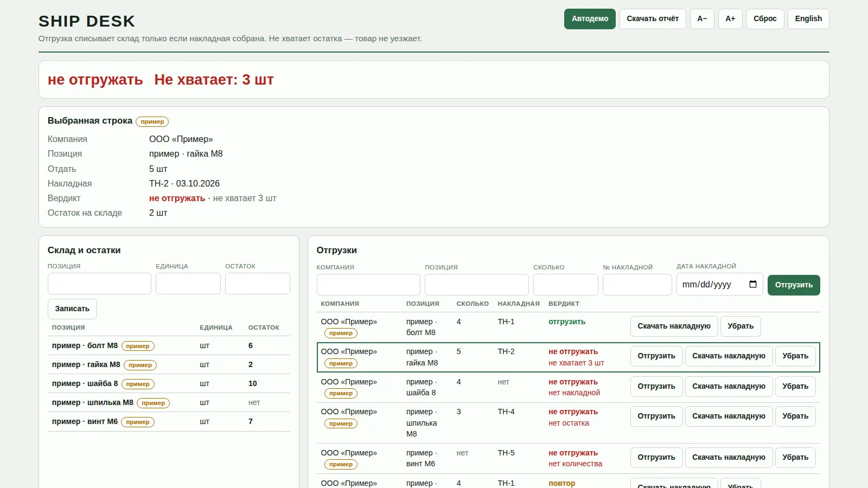Decrease font size with A−
868x488 pixels.
click(702, 19)
